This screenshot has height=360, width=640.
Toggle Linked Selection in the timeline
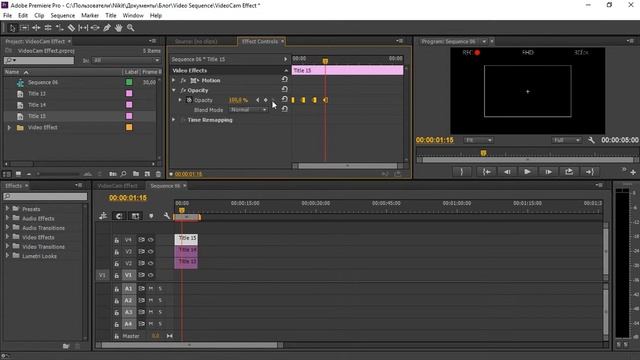pyautogui.click(x=135, y=216)
